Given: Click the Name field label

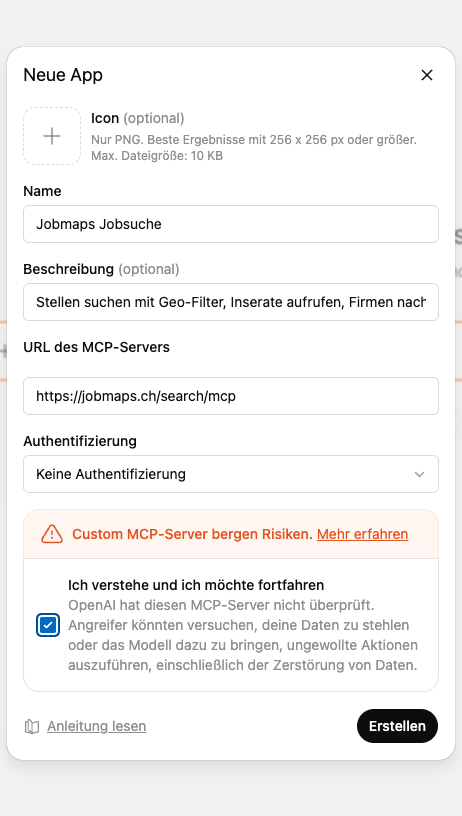Looking at the screenshot, I should [x=42, y=191].
